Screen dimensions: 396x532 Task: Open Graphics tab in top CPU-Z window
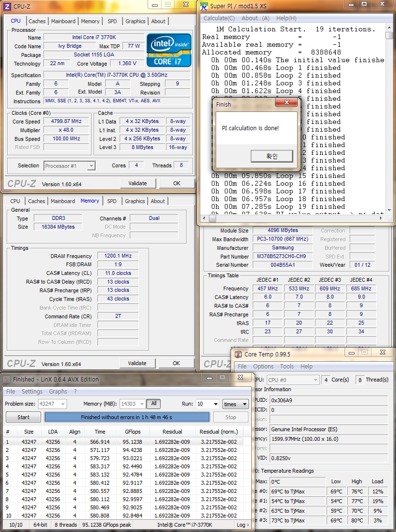[x=136, y=21]
